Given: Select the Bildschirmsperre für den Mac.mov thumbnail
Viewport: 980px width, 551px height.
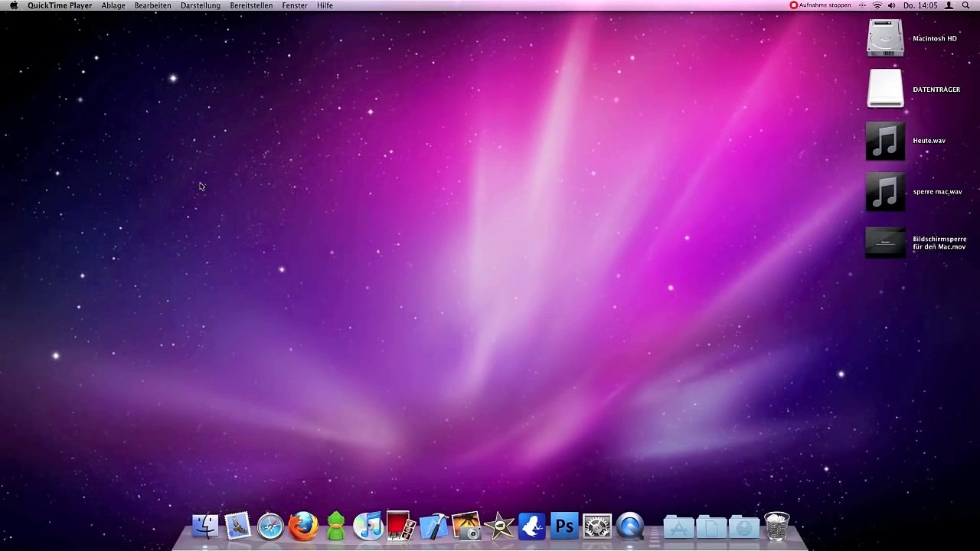Looking at the screenshot, I should click(x=885, y=243).
